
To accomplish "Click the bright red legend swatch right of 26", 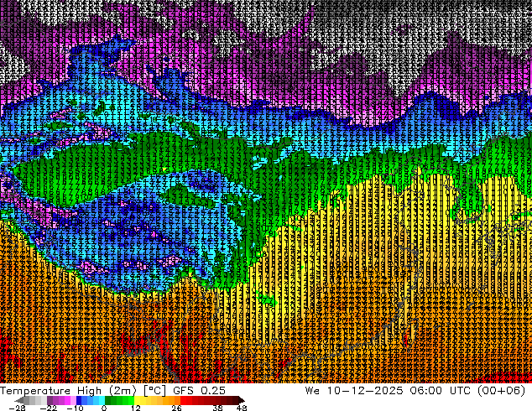I will [183, 400].
